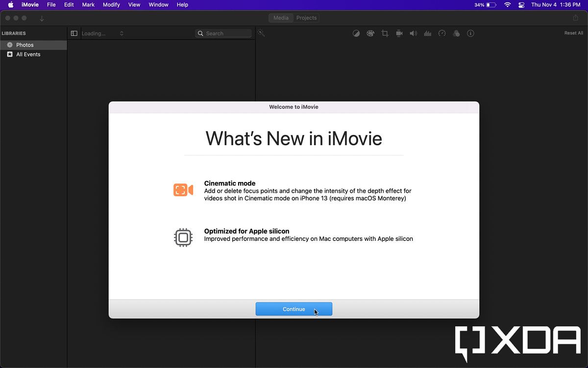Open the Loading library dropdown
The height and width of the screenshot is (368, 588).
coord(102,33)
